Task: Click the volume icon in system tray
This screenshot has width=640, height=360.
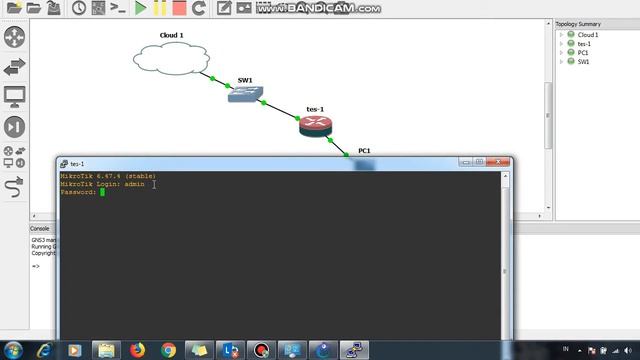Action: point(628,351)
